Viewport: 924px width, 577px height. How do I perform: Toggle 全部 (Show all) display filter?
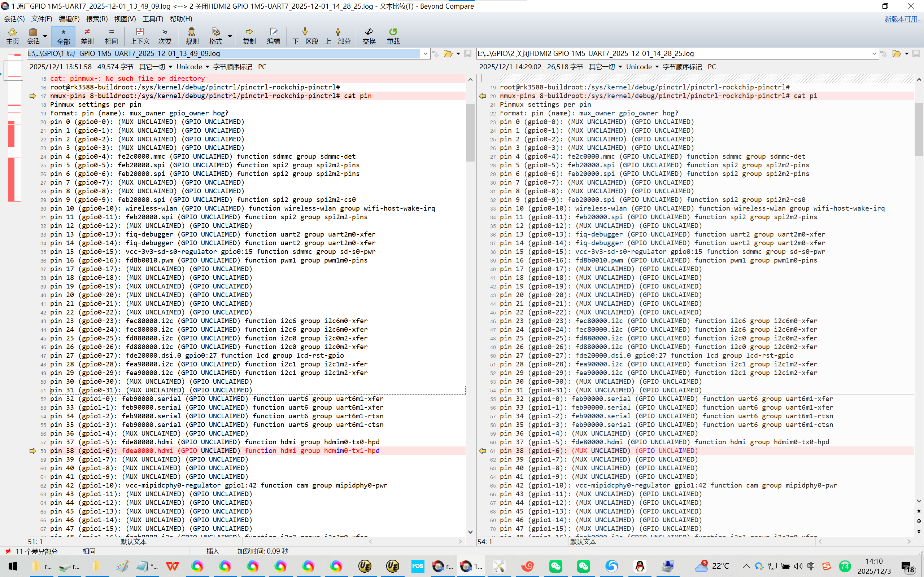(63, 36)
